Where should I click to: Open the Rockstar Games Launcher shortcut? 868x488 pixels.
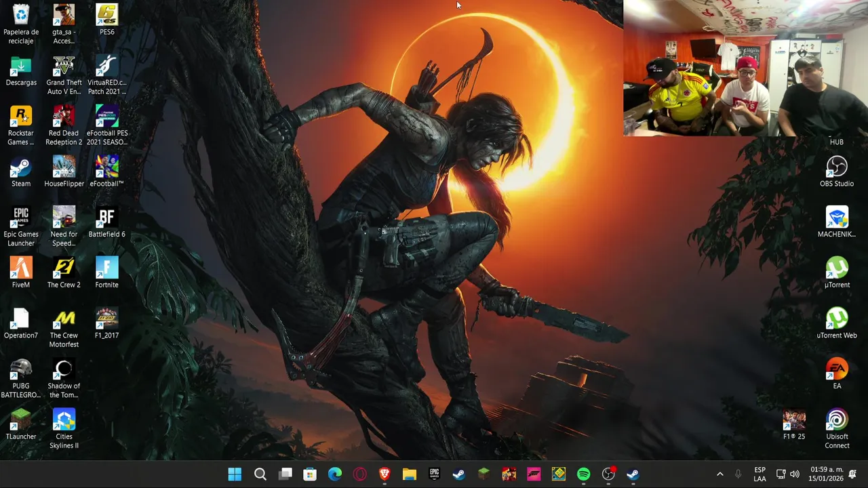(x=21, y=125)
